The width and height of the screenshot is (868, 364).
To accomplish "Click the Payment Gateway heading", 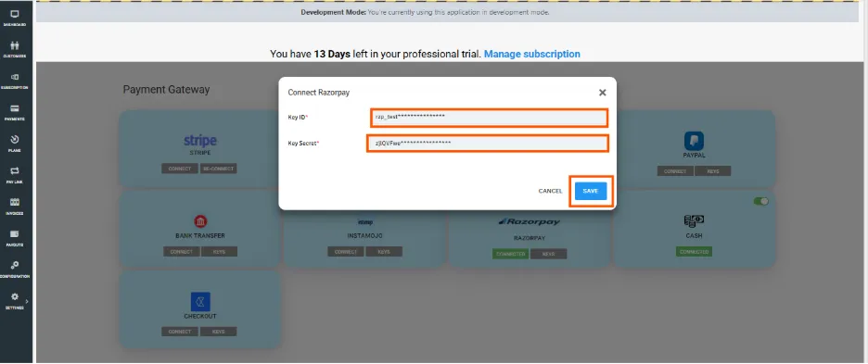I will tap(166, 90).
